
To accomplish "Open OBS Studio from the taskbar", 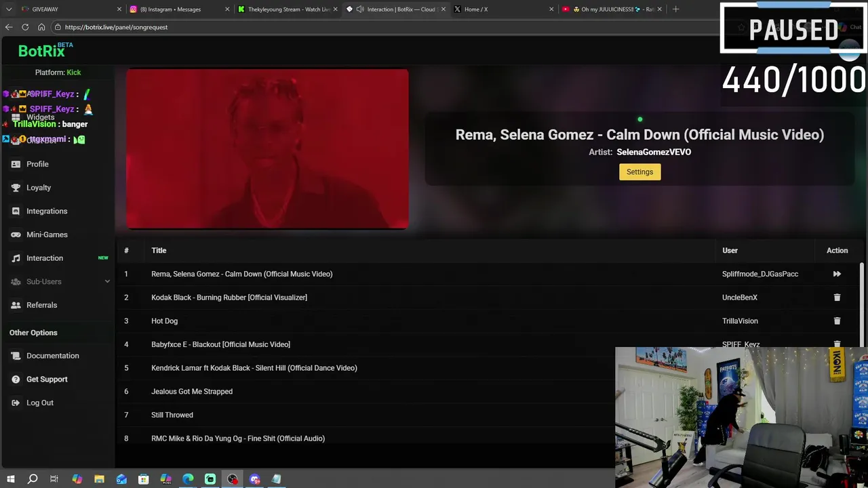I will coord(233,479).
